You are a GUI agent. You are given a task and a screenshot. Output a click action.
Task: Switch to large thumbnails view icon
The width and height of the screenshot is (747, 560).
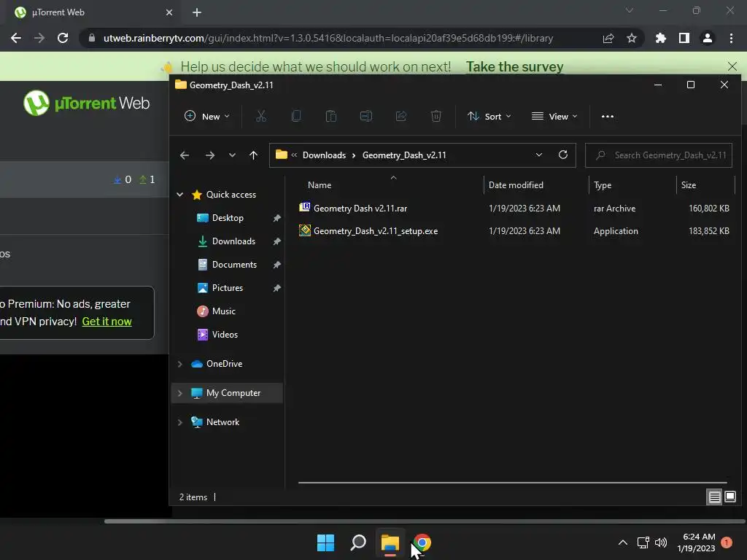pos(730,497)
